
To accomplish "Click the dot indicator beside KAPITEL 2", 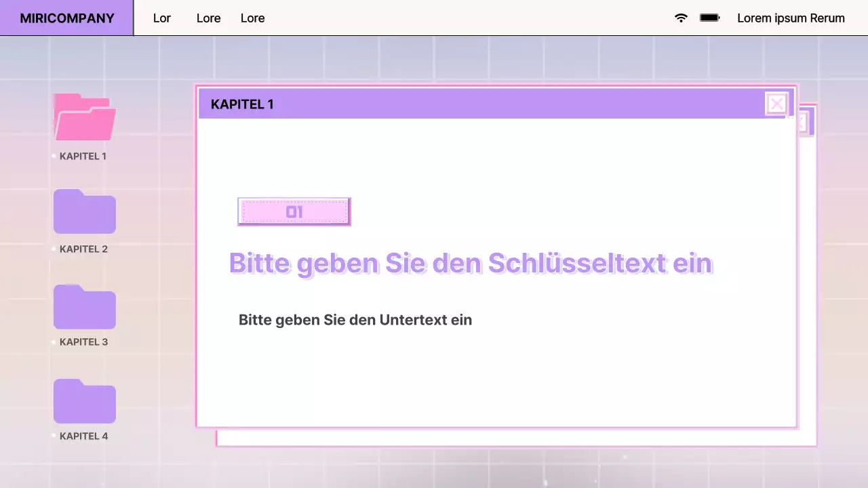I will pyautogui.click(x=54, y=249).
